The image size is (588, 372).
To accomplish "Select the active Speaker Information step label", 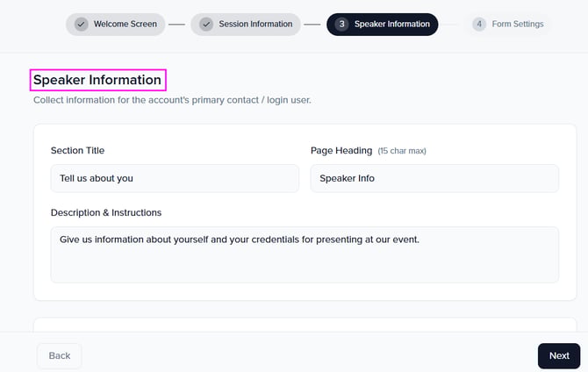I will point(391,25).
